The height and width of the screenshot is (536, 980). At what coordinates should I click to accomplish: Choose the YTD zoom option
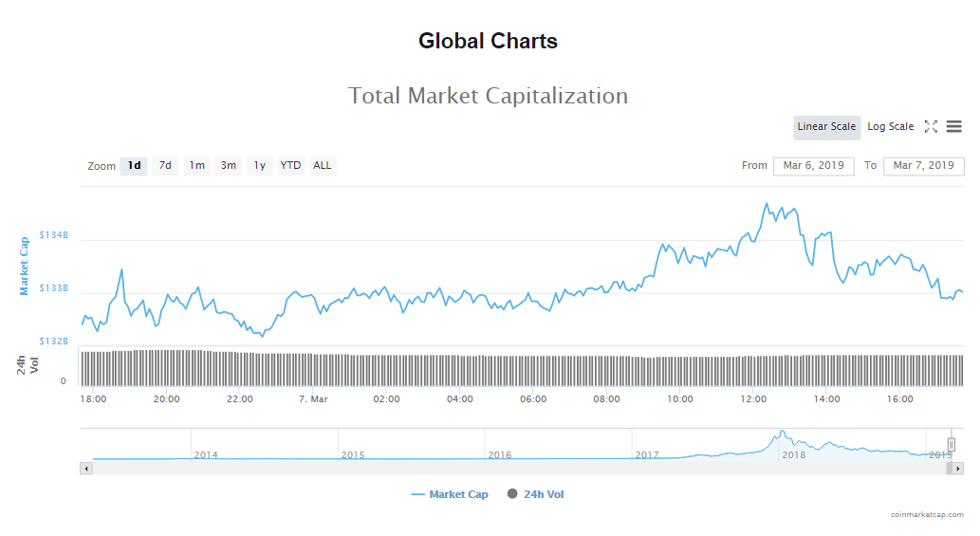[290, 166]
